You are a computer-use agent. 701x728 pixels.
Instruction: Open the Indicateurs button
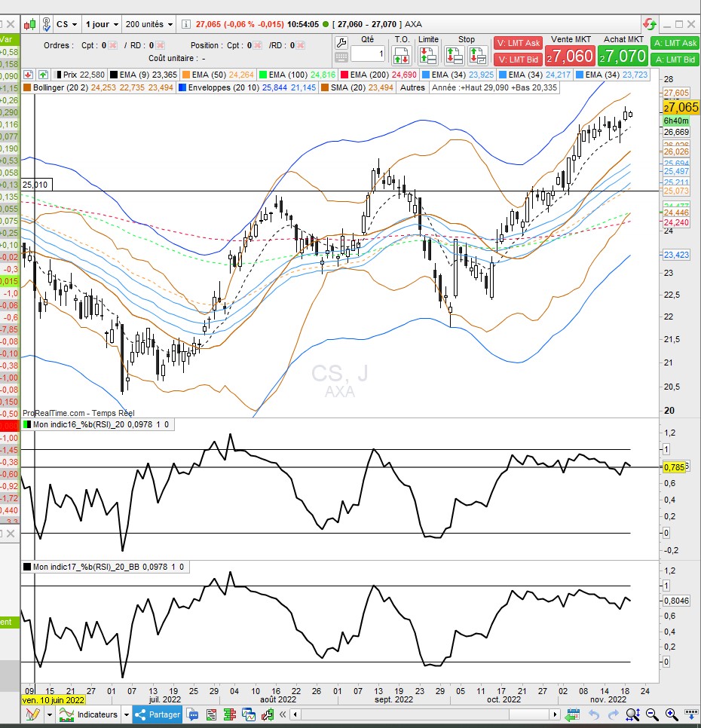[x=89, y=714]
